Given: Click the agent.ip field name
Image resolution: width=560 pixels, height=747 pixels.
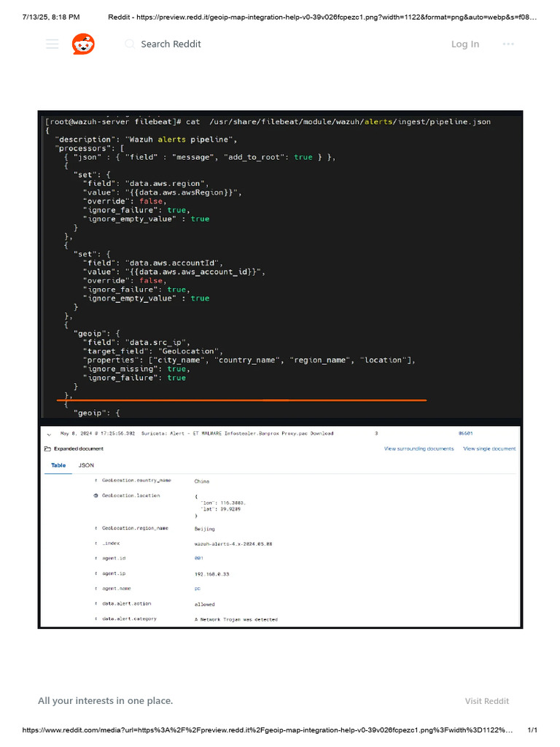Looking at the screenshot, I should coord(114,573).
